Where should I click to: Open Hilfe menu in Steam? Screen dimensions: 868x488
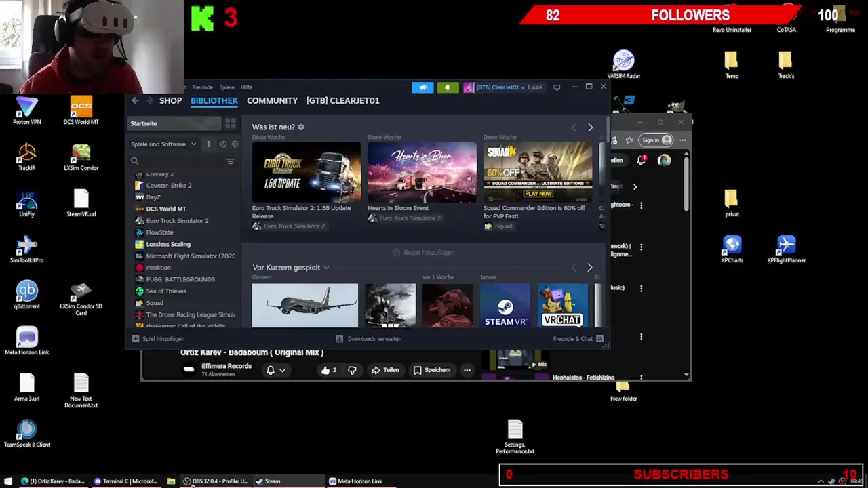click(246, 87)
